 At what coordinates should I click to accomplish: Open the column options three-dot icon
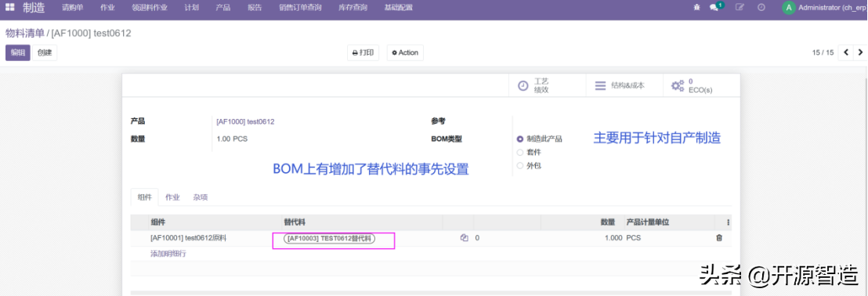click(x=728, y=222)
